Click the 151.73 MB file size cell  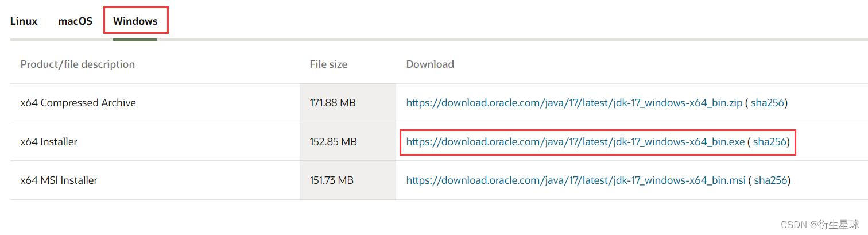pos(332,180)
